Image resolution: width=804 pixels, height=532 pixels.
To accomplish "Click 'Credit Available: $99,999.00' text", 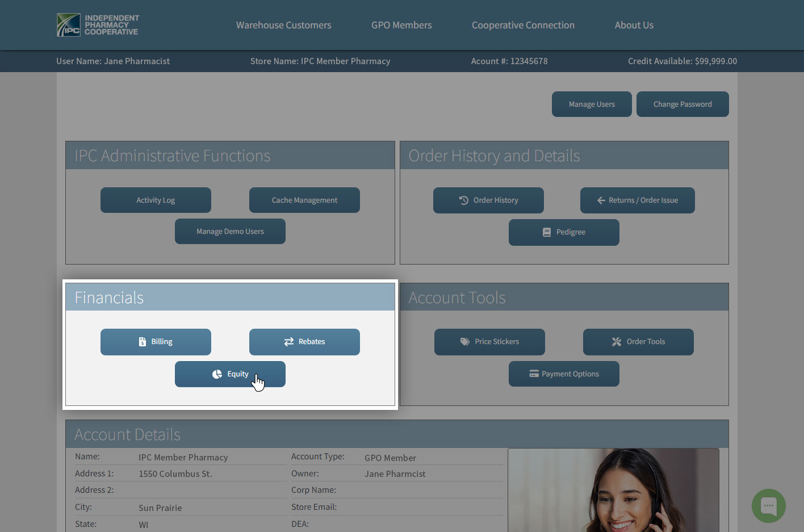I will pos(682,61).
